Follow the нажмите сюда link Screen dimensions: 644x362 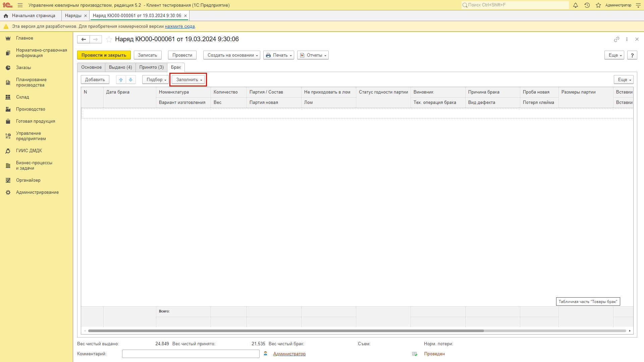pyautogui.click(x=180, y=26)
